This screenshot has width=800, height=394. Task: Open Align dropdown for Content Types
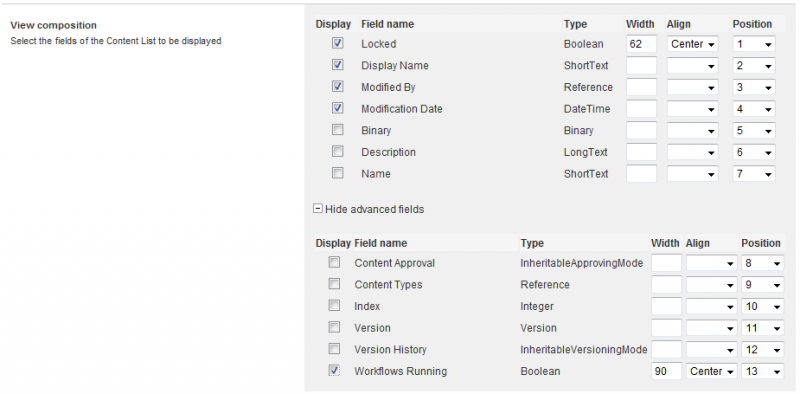711,285
